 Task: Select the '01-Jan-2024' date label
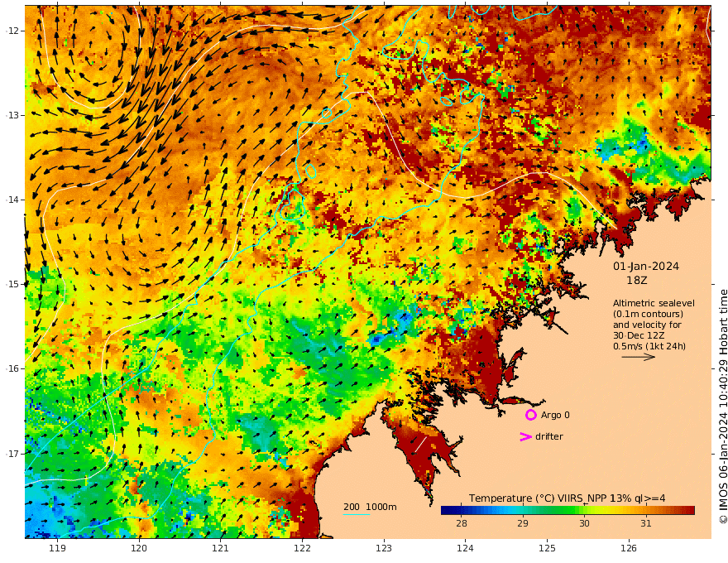pyautogui.click(x=646, y=266)
